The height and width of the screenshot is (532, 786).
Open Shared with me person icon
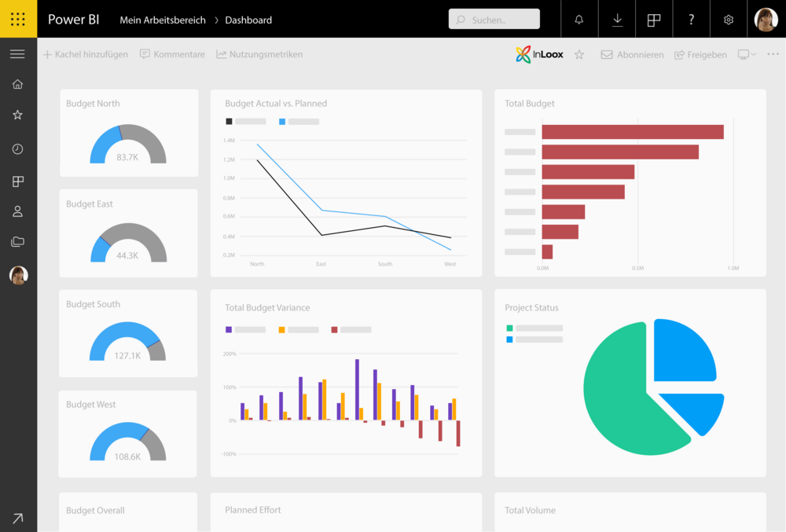pyautogui.click(x=17, y=211)
